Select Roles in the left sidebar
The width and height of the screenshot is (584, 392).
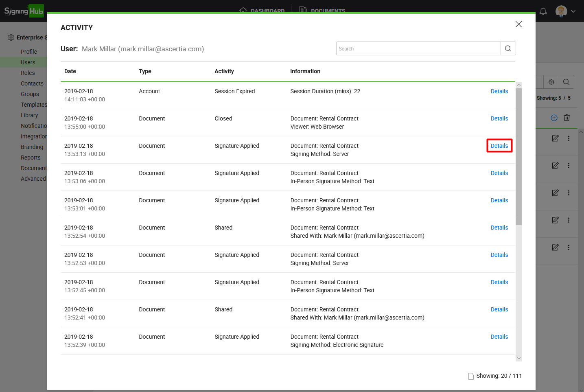pos(28,73)
